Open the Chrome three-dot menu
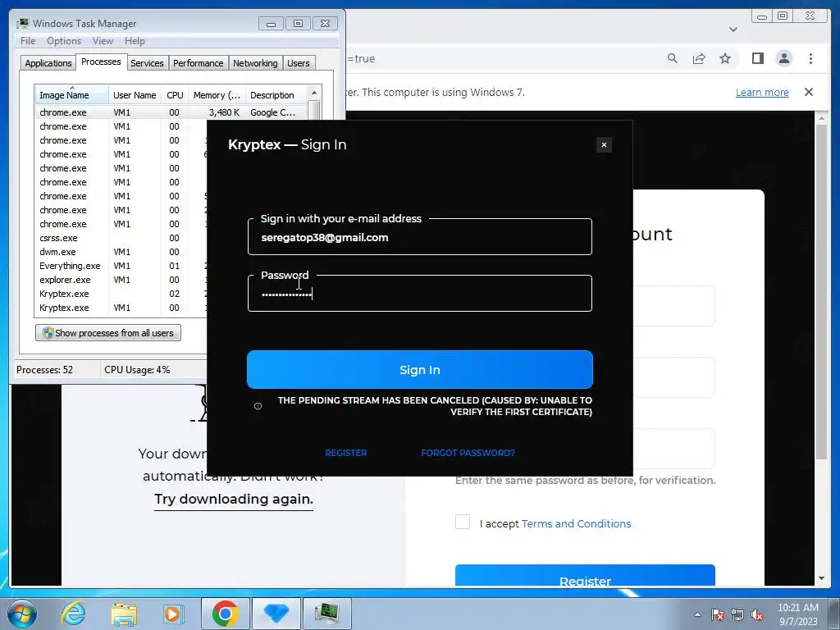 pos(810,58)
